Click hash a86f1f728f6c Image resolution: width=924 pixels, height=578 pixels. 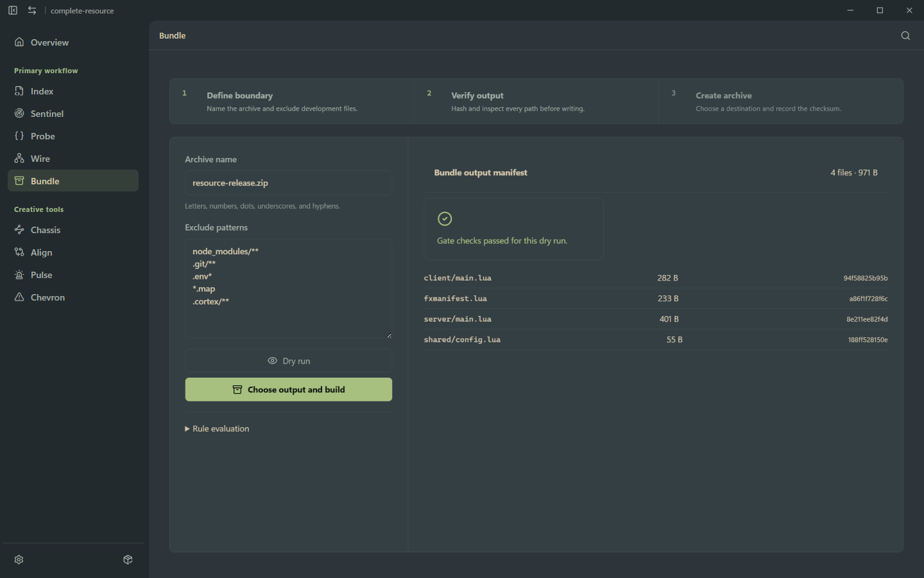pyautogui.click(x=869, y=299)
